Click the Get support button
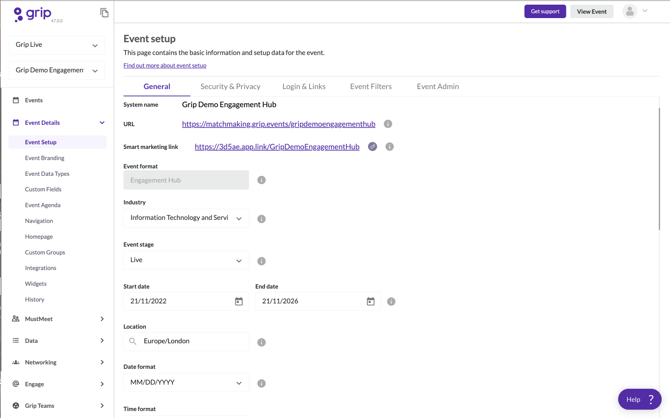The height and width of the screenshot is (418, 670). pyautogui.click(x=545, y=11)
